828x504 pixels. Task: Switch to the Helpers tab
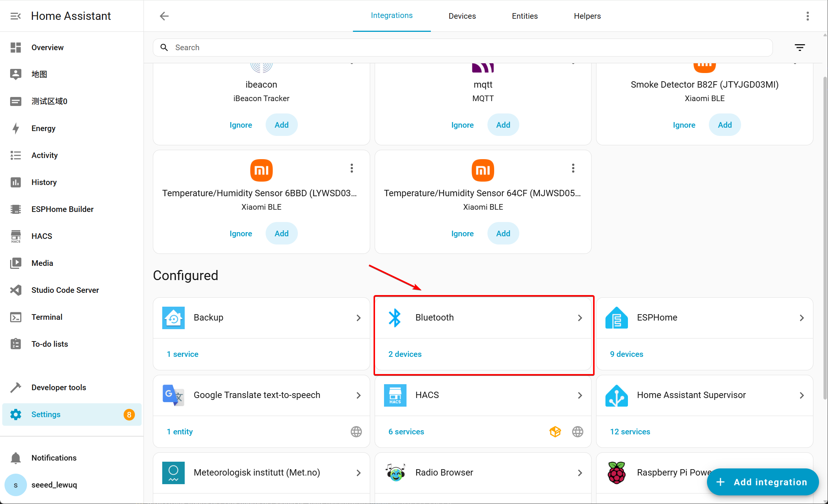pyautogui.click(x=587, y=16)
